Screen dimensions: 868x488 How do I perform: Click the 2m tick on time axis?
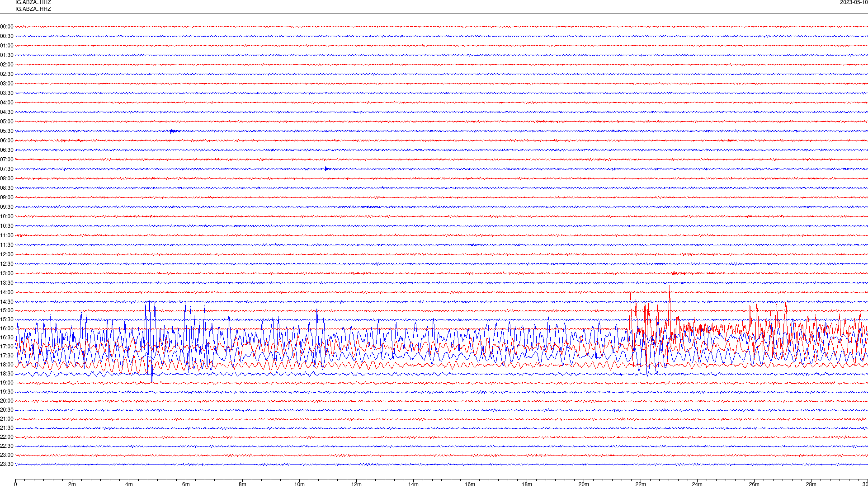click(x=72, y=484)
